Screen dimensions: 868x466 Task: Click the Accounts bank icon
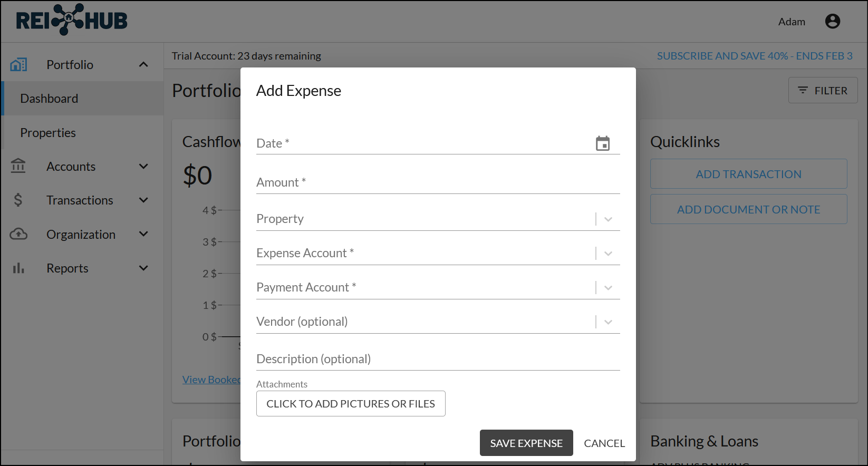(18, 166)
